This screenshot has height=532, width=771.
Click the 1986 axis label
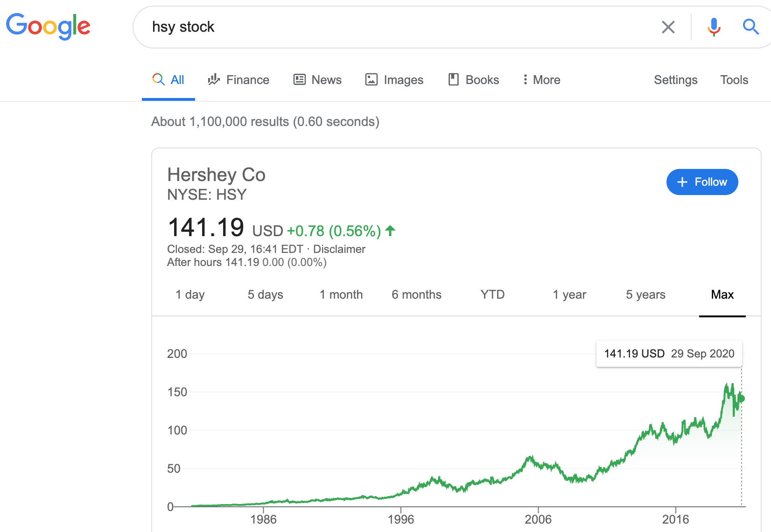pyautogui.click(x=263, y=519)
